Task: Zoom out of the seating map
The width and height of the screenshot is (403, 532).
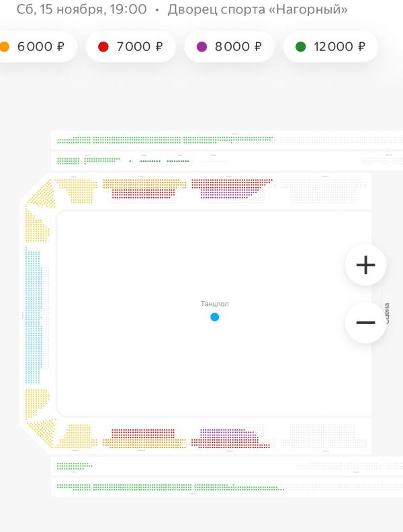Action: point(365,323)
